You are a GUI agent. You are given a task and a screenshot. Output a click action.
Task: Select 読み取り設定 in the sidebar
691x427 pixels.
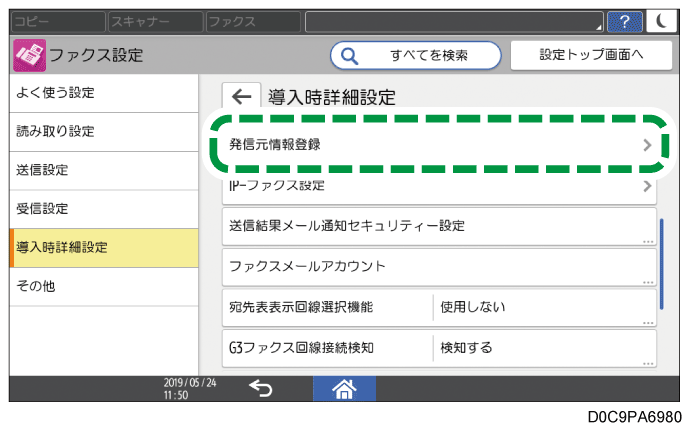click(104, 132)
